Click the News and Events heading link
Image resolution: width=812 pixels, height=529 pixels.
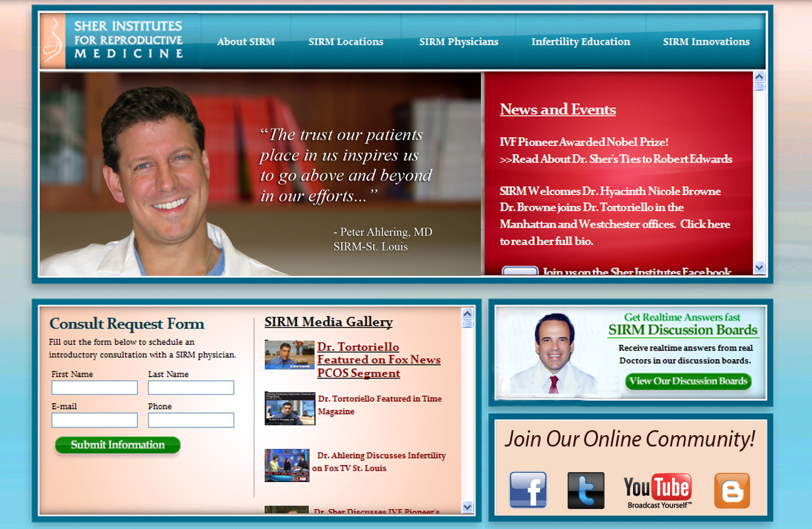pos(558,109)
